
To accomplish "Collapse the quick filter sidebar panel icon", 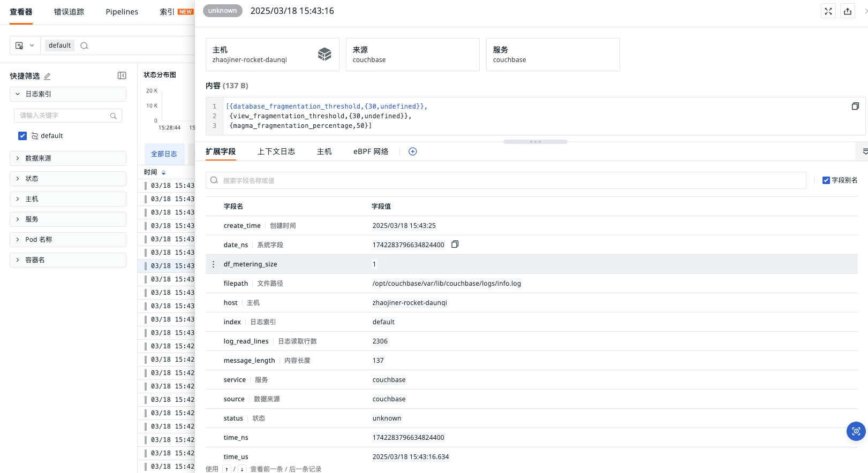I will [122, 75].
